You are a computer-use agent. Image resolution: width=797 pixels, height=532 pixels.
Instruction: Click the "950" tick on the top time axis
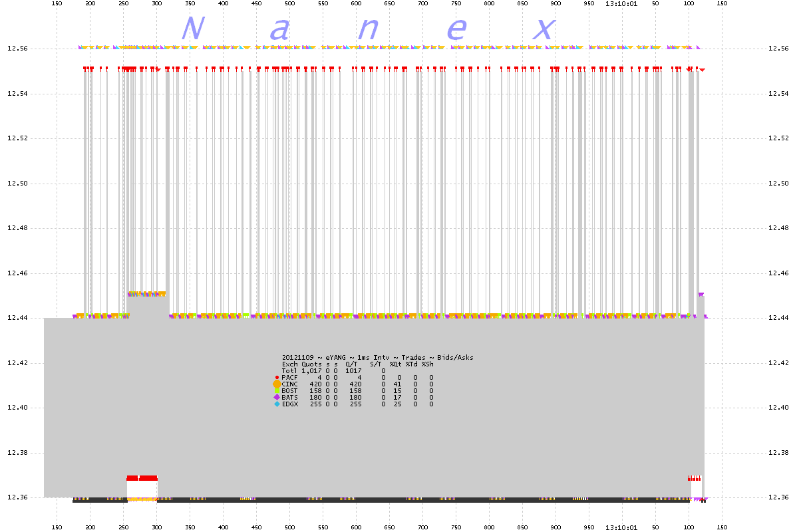pyautogui.click(x=589, y=3)
